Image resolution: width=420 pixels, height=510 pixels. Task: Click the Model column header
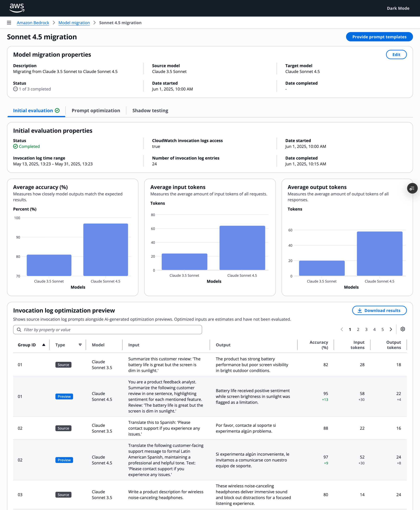tap(98, 345)
